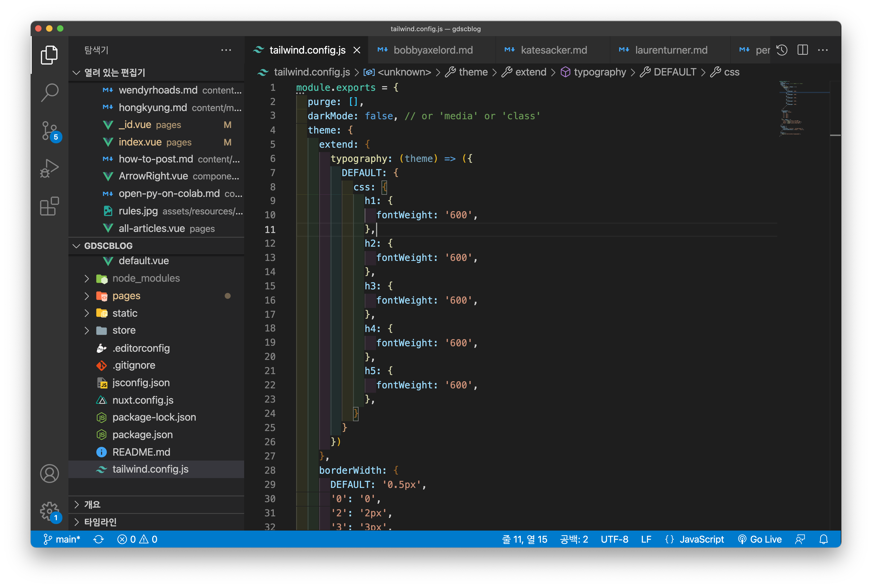
Task: Open the Accounts menu icon
Action: (x=49, y=473)
